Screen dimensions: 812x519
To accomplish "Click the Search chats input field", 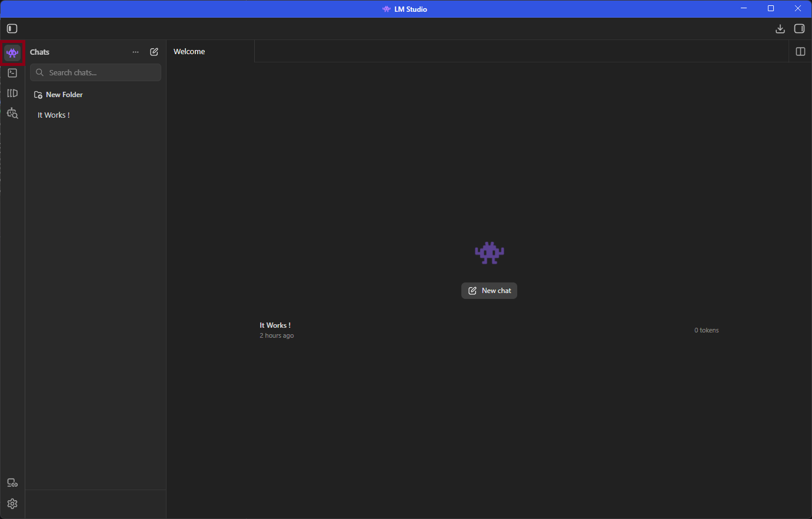I will tap(95, 72).
